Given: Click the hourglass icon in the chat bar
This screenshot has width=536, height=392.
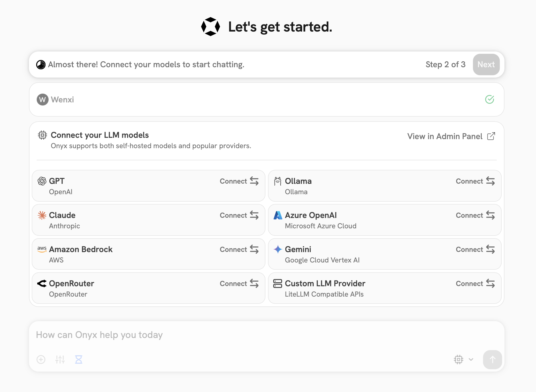Looking at the screenshot, I should pos(79,359).
